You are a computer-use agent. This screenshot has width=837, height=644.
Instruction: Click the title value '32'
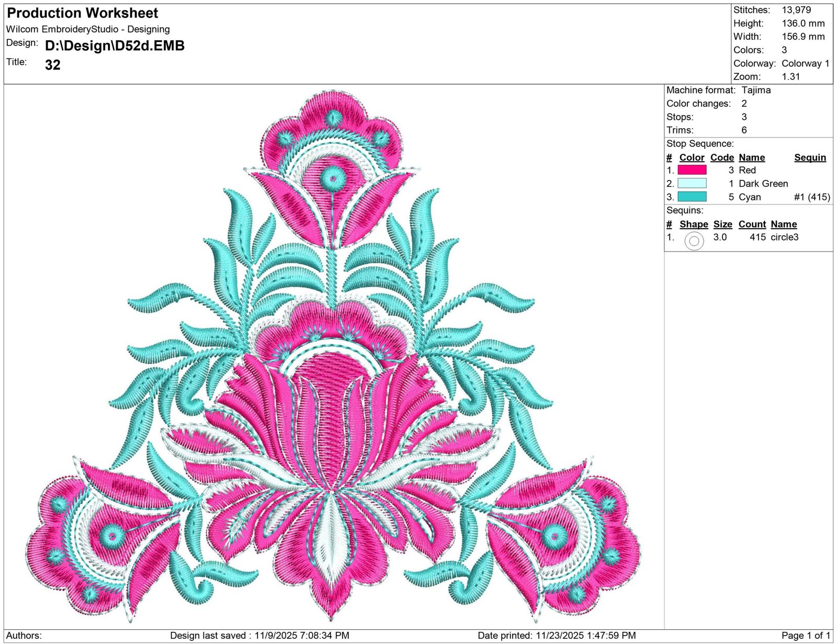pyautogui.click(x=53, y=65)
